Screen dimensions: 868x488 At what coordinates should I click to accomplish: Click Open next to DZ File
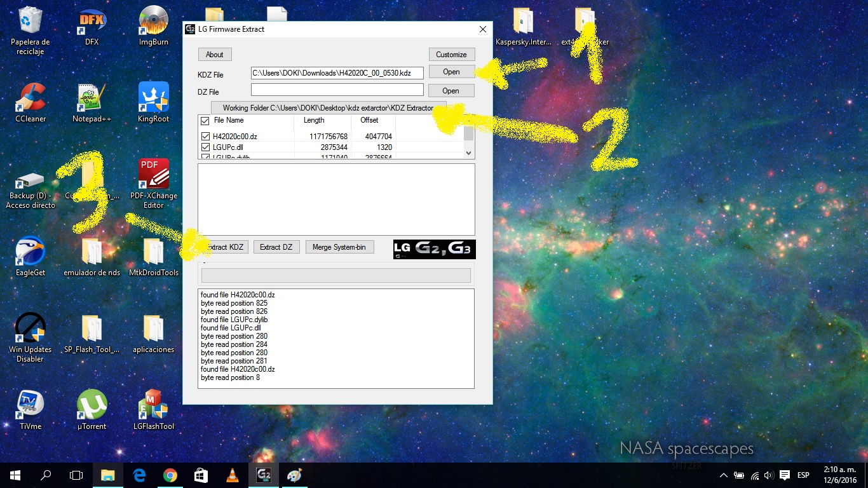click(x=451, y=91)
